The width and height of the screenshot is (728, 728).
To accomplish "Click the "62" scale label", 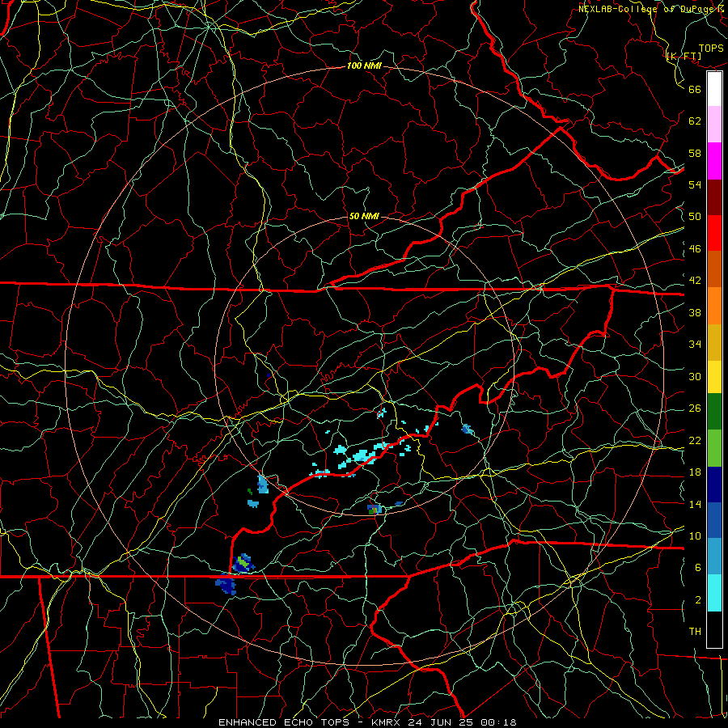I will [695, 121].
